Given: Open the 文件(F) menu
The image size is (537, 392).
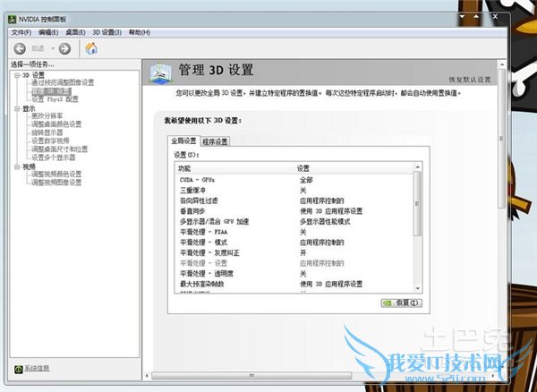Looking at the screenshot, I should pos(21,32).
